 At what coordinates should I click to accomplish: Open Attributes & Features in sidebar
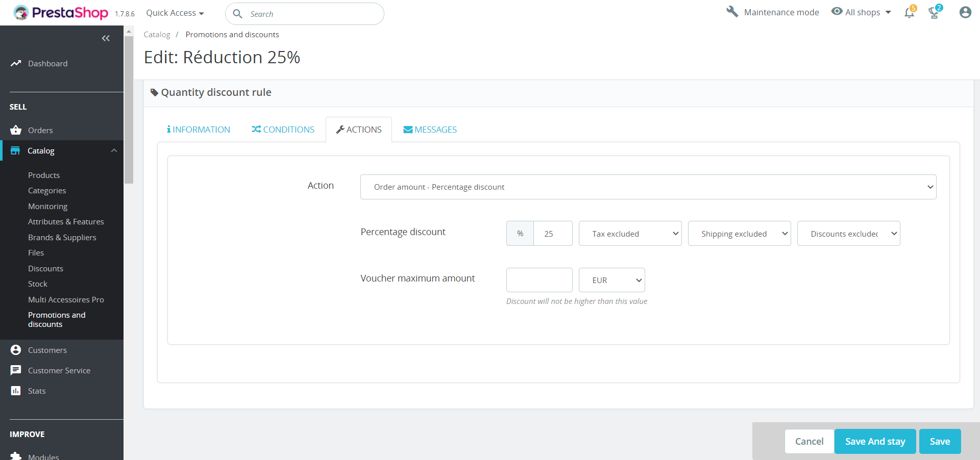point(66,222)
